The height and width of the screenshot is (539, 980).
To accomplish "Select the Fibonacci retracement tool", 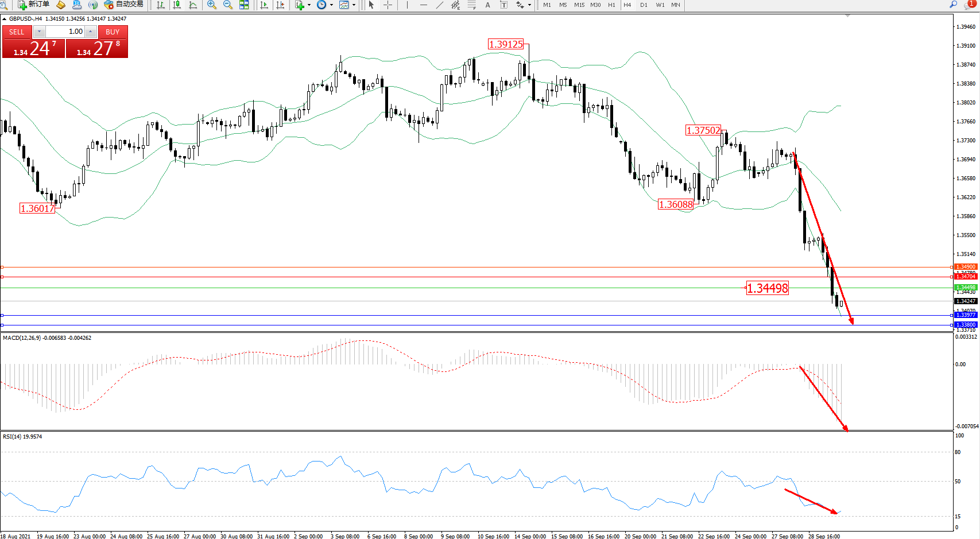I will click(471, 5).
